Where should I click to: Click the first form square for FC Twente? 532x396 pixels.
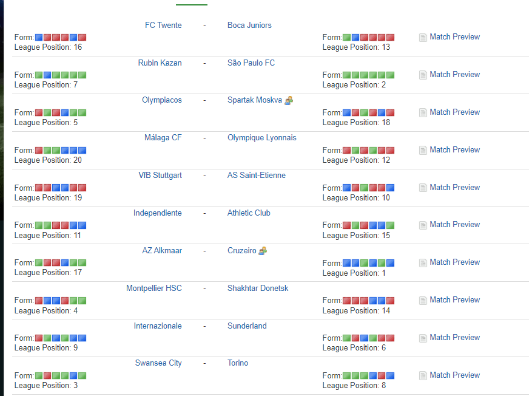tap(39, 38)
